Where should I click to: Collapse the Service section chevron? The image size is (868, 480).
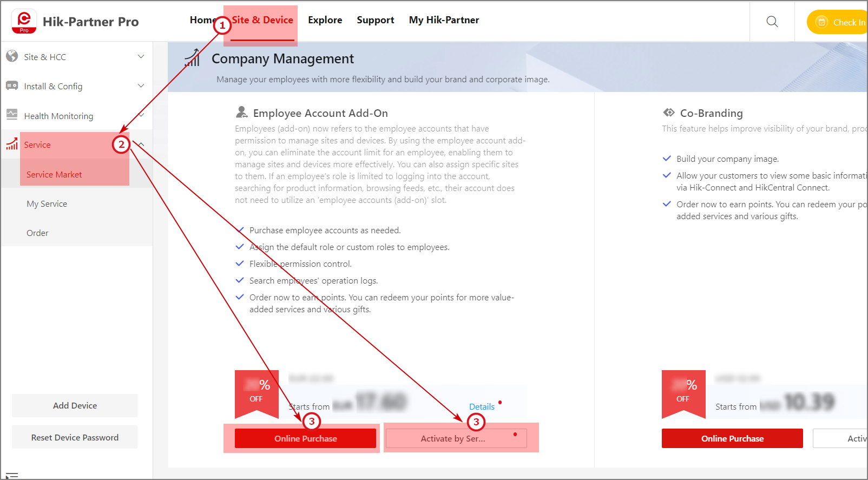point(141,144)
